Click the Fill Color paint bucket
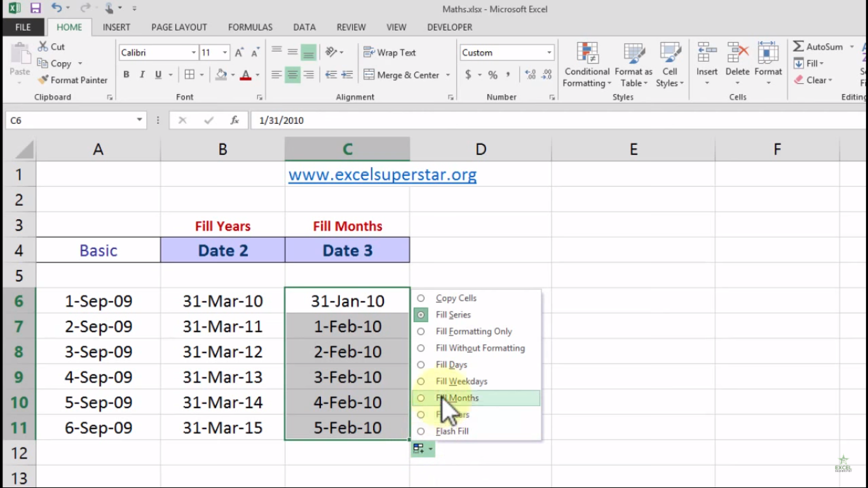The width and height of the screenshot is (868, 488). click(x=221, y=75)
